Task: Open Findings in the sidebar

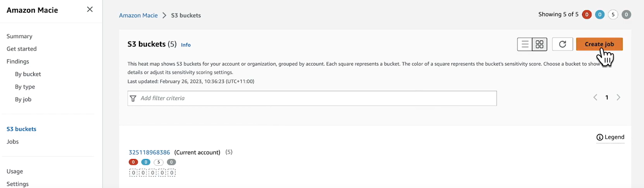Action: (18, 61)
